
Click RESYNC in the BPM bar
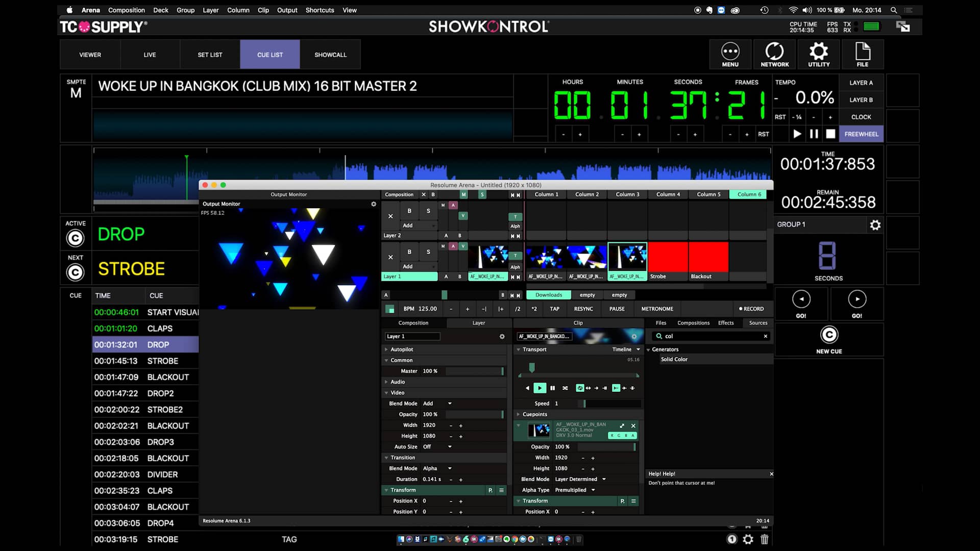[x=583, y=309]
